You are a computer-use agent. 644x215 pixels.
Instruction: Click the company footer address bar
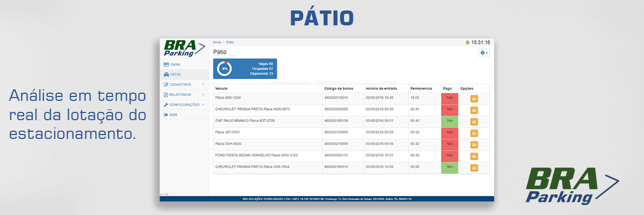(327, 199)
